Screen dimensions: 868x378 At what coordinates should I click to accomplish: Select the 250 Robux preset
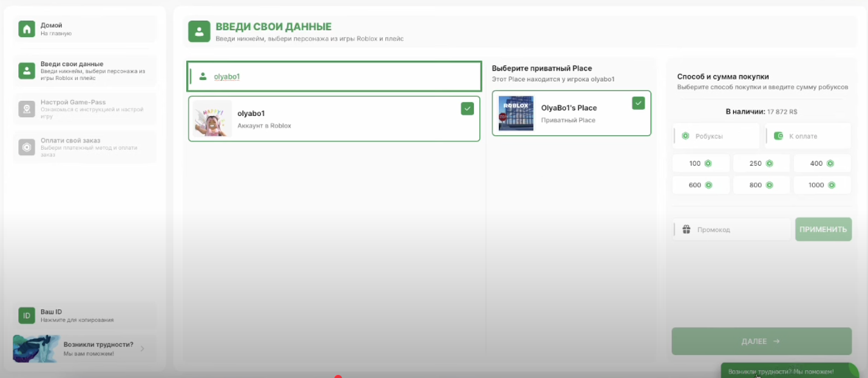pyautogui.click(x=762, y=163)
